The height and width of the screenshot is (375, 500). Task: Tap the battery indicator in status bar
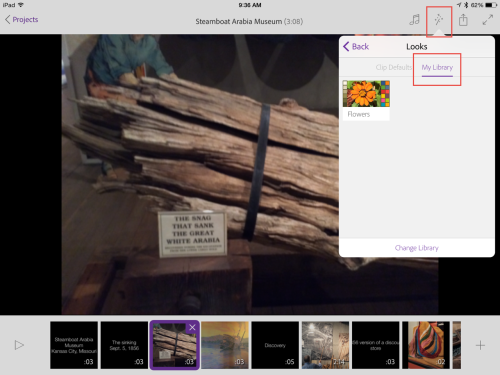click(x=491, y=5)
